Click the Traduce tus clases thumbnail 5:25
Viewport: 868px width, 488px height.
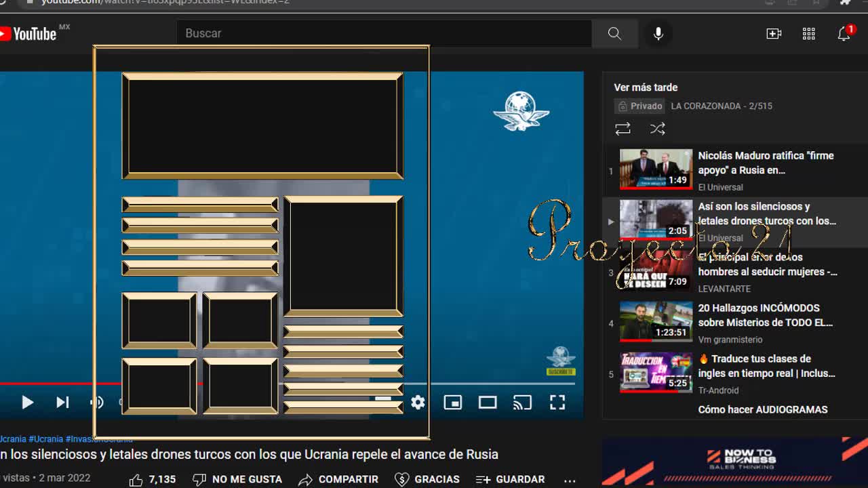click(x=656, y=372)
